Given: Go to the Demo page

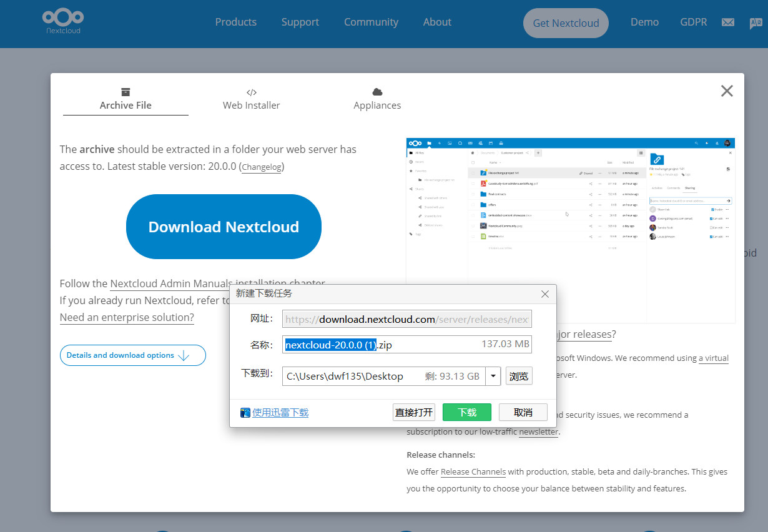Looking at the screenshot, I should click(644, 22).
